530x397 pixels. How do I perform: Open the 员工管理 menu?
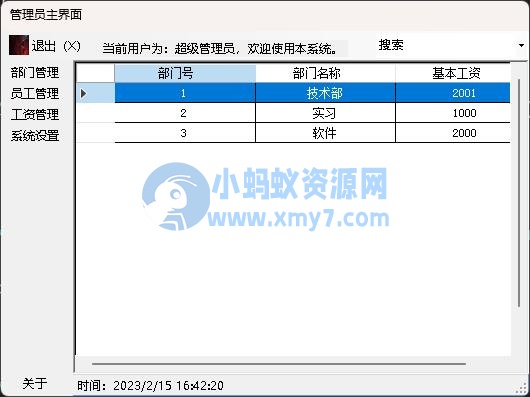[35, 94]
